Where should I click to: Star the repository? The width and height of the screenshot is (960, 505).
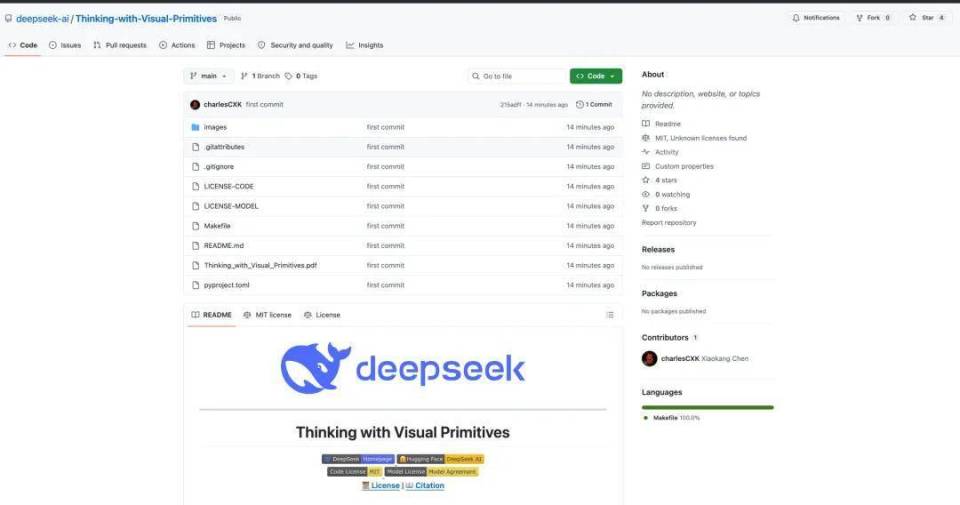[x=926, y=18]
